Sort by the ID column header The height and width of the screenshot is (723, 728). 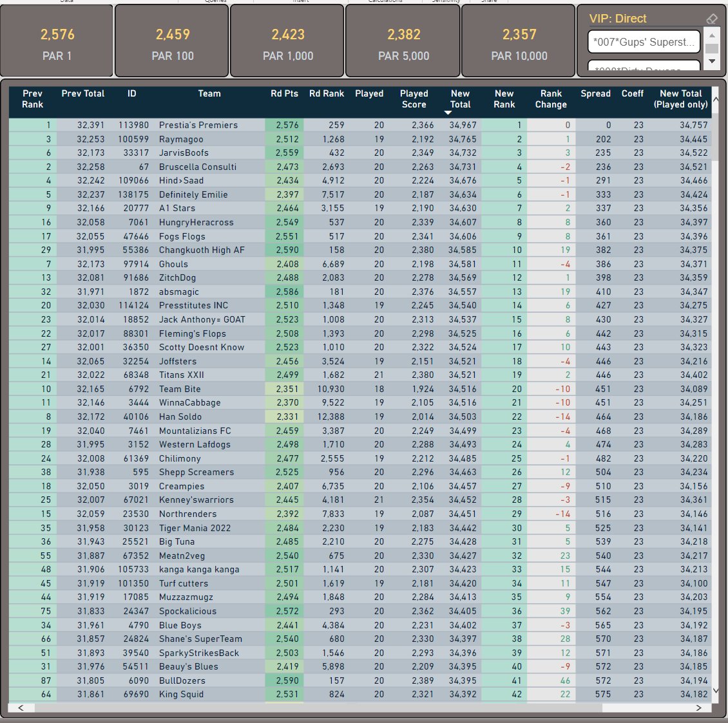point(132,93)
